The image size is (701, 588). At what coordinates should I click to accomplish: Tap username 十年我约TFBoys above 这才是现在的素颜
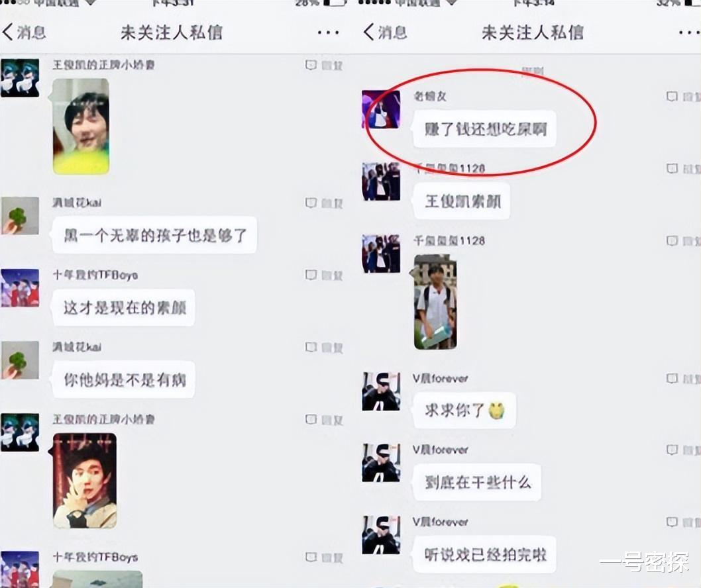click(x=95, y=275)
